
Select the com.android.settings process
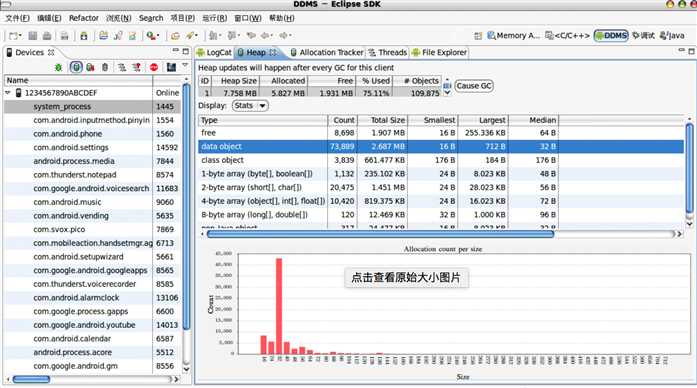pyautogui.click(x=92, y=148)
